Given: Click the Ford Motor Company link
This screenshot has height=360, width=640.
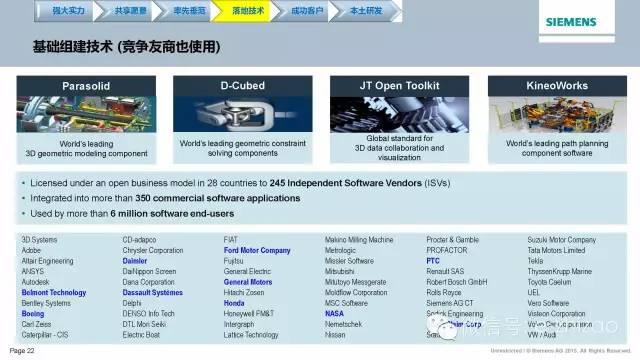Looking at the screenshot, I should click(257, 250).
